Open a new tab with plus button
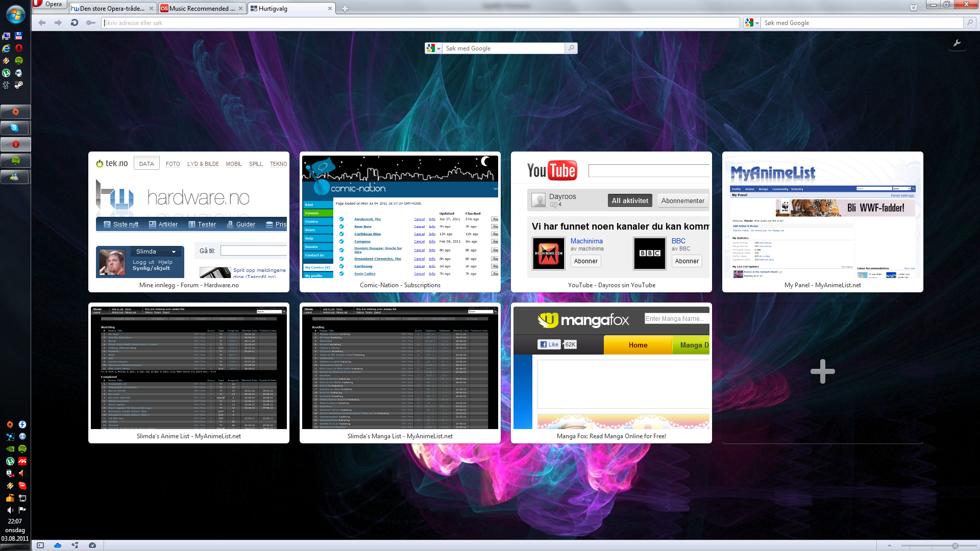Screen dimensions: 980x551 click(345, 9)
